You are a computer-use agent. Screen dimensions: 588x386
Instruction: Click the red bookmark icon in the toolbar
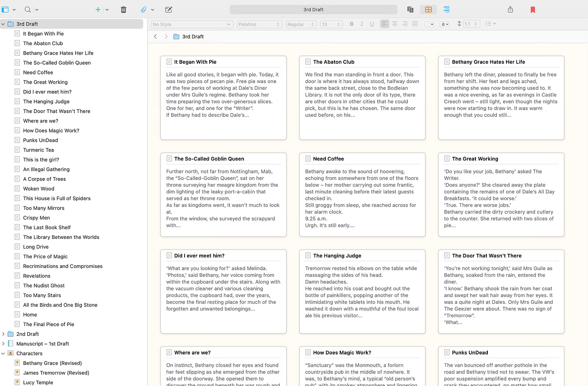coord(532,9)
